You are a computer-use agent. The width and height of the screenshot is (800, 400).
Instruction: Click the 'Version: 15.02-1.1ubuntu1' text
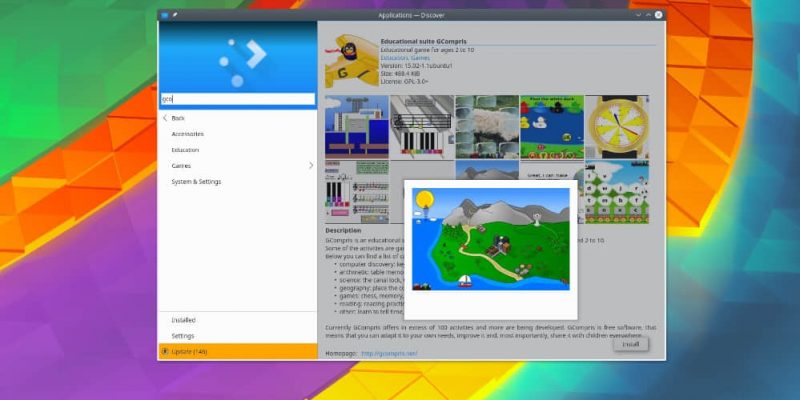tap(416, 66)
